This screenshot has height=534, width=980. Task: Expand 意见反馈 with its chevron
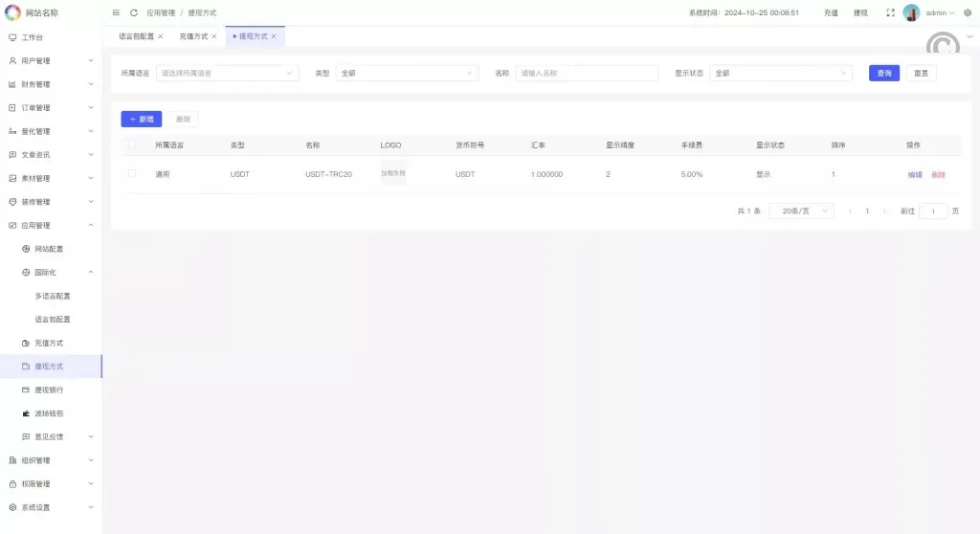[91, 436]
